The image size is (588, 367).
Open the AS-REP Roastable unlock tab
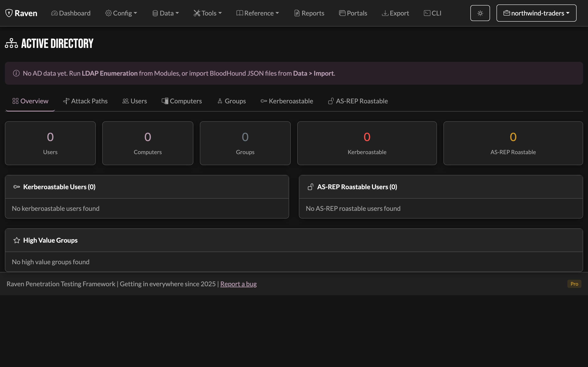[x=358, y=101]
